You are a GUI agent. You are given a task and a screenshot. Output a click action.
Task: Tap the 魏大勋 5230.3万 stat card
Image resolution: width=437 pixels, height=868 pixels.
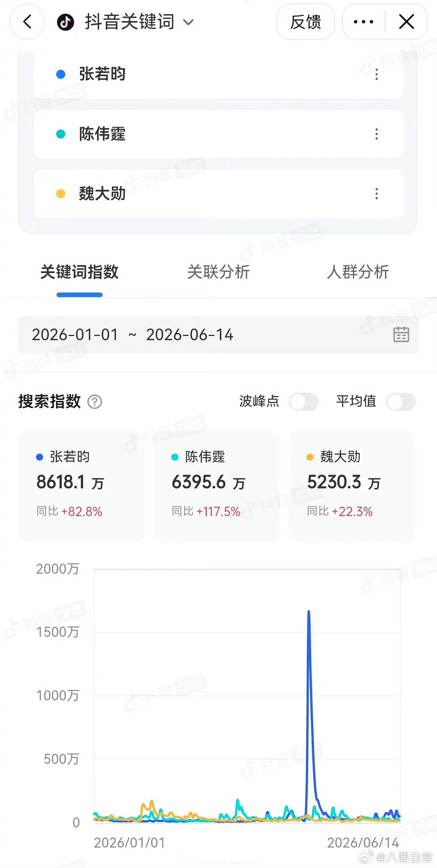(352, 486)
